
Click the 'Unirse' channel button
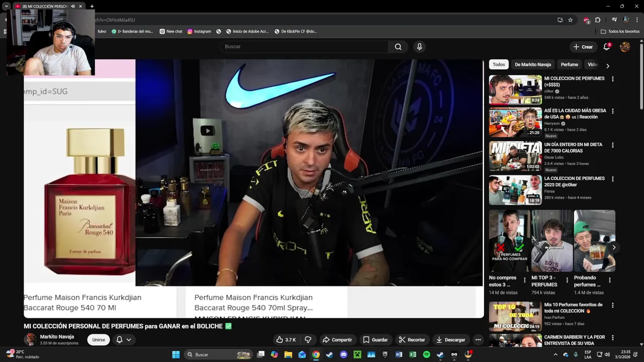click(99, 340)
